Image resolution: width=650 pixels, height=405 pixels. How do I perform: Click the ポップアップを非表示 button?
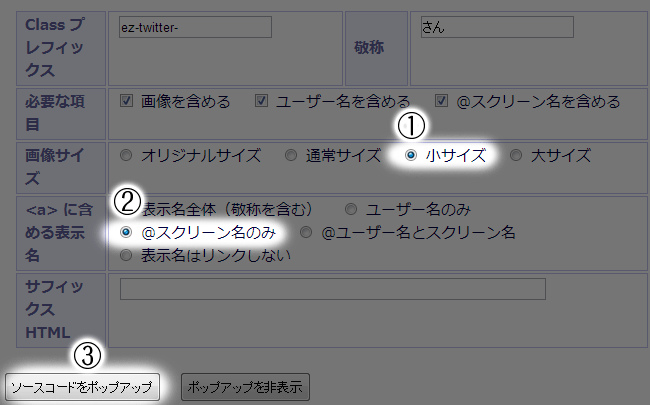[x=245, y=387]
